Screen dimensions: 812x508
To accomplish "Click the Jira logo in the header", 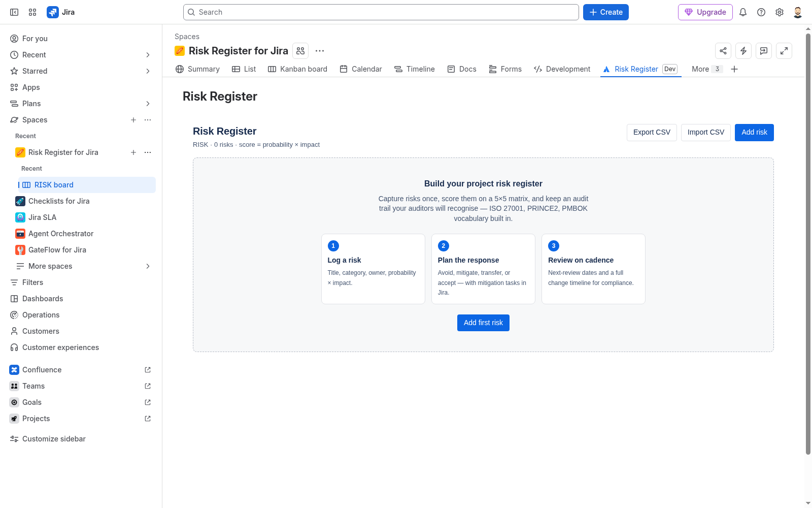I will pyautogui.click(x=61, y=12).
